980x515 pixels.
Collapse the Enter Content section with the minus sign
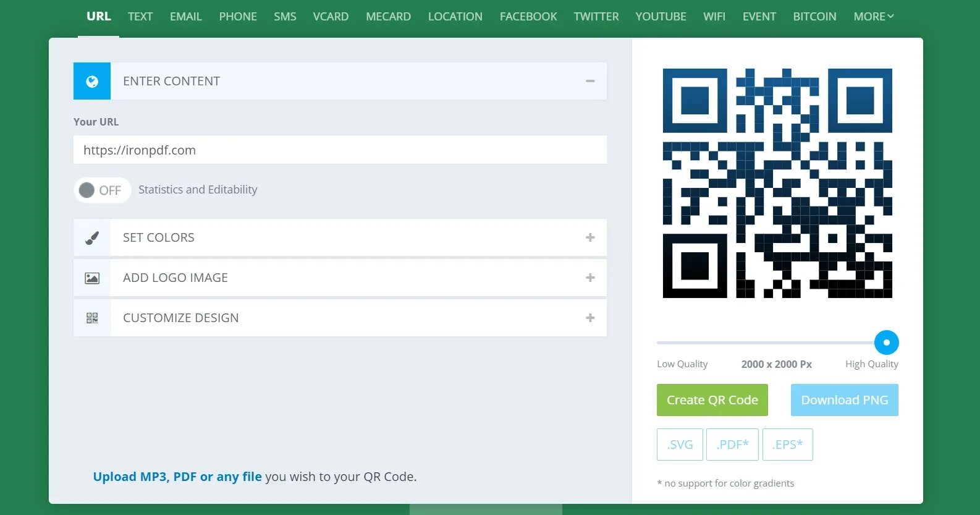[x=590, y=81]
